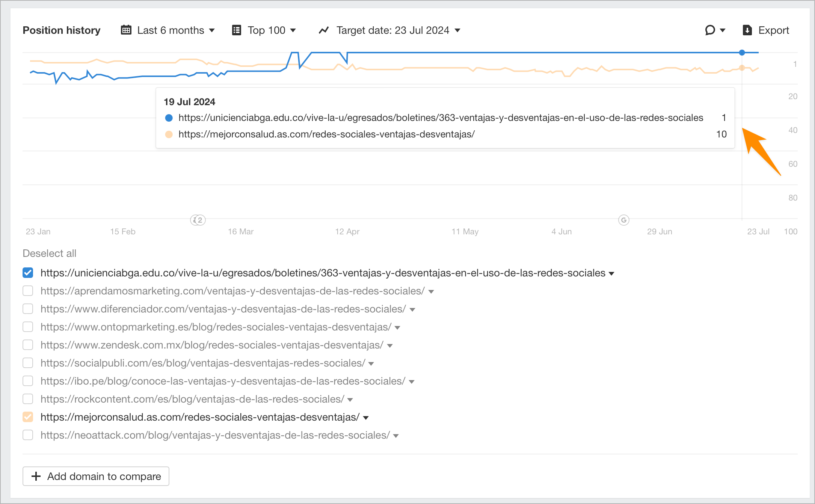The image size is (815, 504).
Task: Expand options arrow for zendesk.com.mx URL
Action: coord(390,346)
